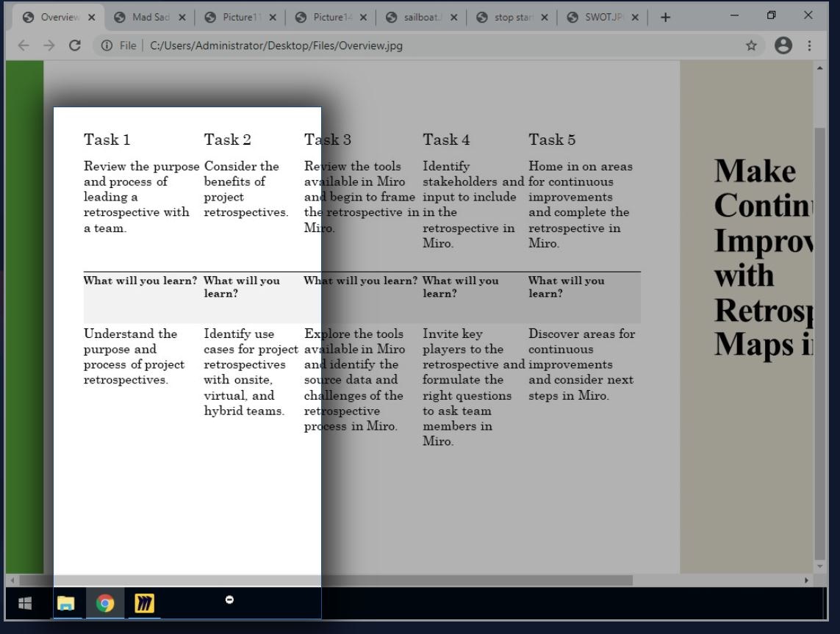Viewport: 840px width, 634px height.
Task: Click the address bar file path
Action: pos(276,46)
